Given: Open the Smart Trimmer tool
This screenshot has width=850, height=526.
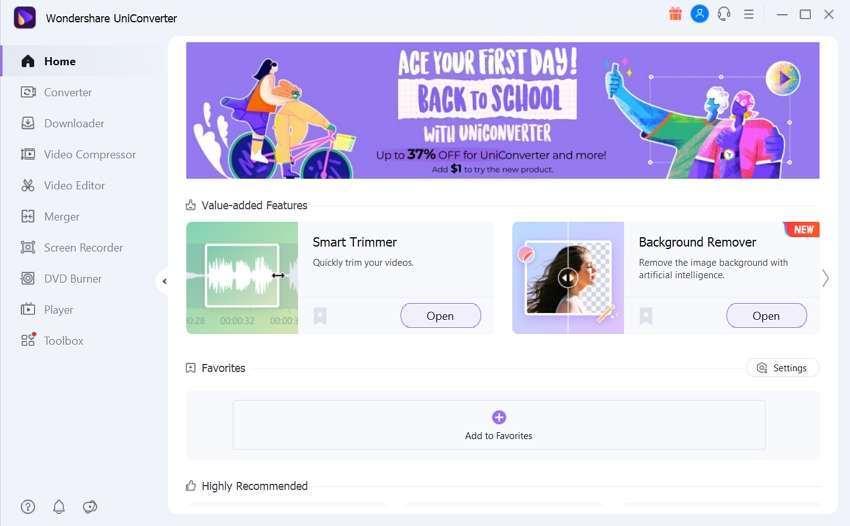Looking at the screenshot, I should [440, 316].
